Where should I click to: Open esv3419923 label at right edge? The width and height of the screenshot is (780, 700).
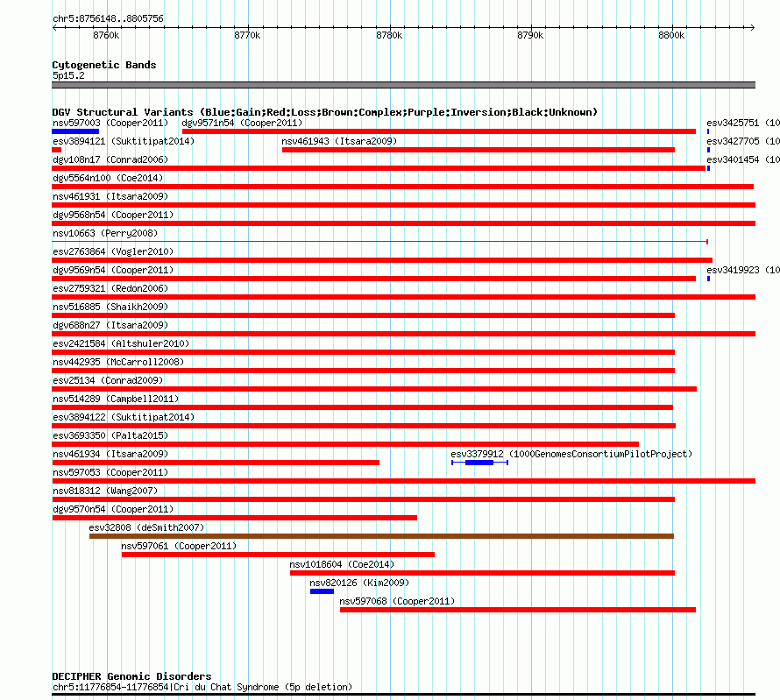pos(743,270)
